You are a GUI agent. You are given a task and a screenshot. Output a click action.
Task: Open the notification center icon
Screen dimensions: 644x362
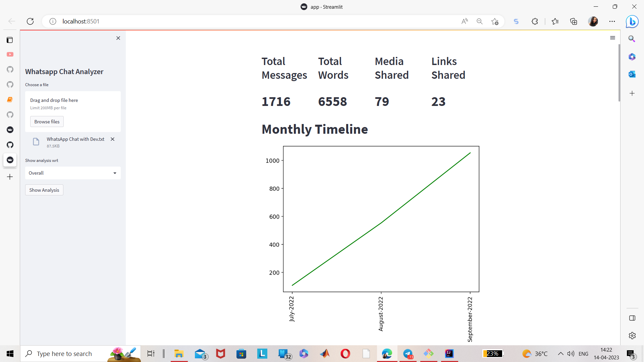pyautogui.click(x=631, y=354)
